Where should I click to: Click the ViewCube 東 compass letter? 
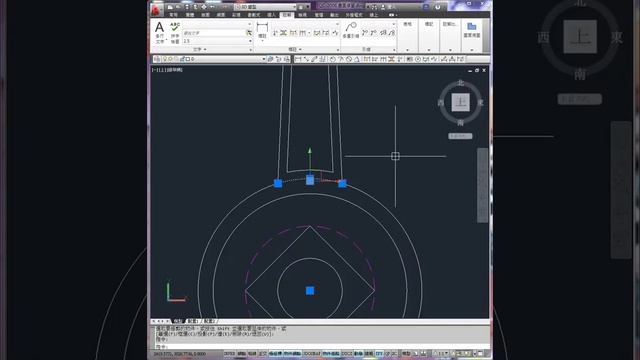coord(480,102)
